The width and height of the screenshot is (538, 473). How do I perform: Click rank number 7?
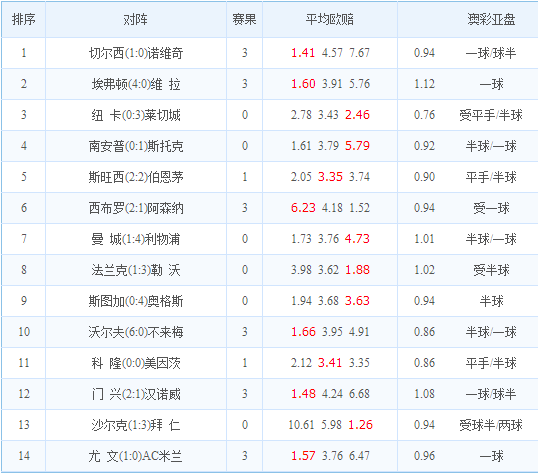[x=24, y=239]
